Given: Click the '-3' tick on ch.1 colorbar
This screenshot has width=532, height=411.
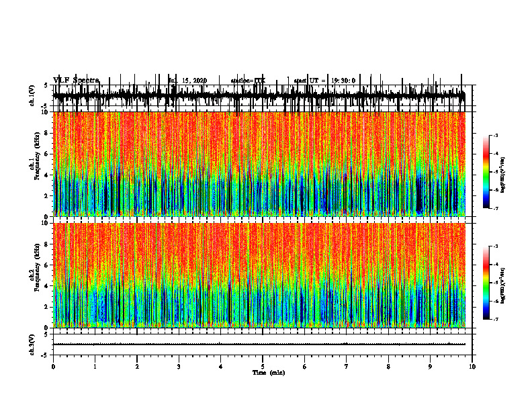Looking at the screenshot, I should [495, 136].
